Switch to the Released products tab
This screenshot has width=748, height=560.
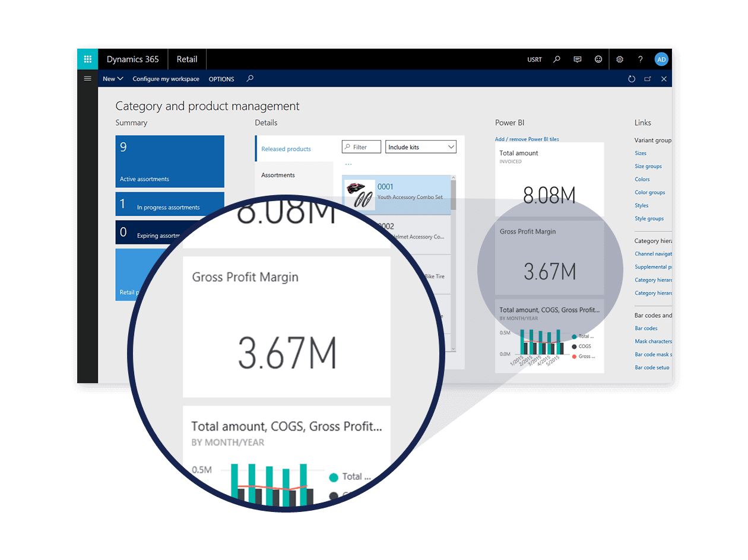(x=286, y=149)
